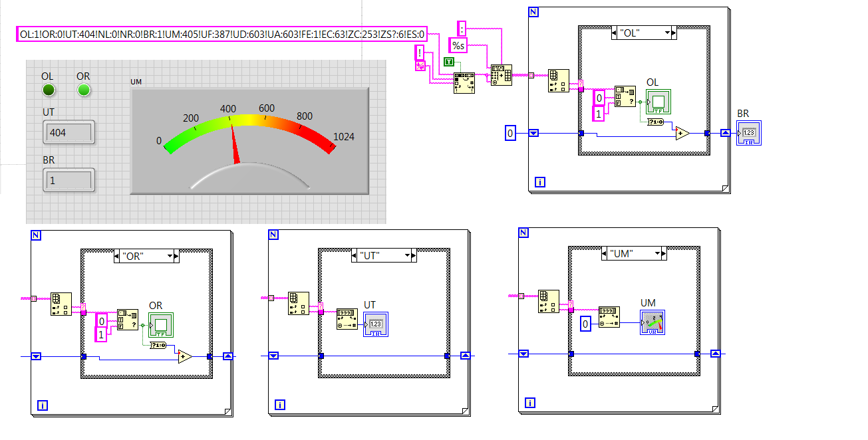Viewport: 868px width, 440px height.
Task: Click the UM label above the gauge
Action: (x=136, y=82)
